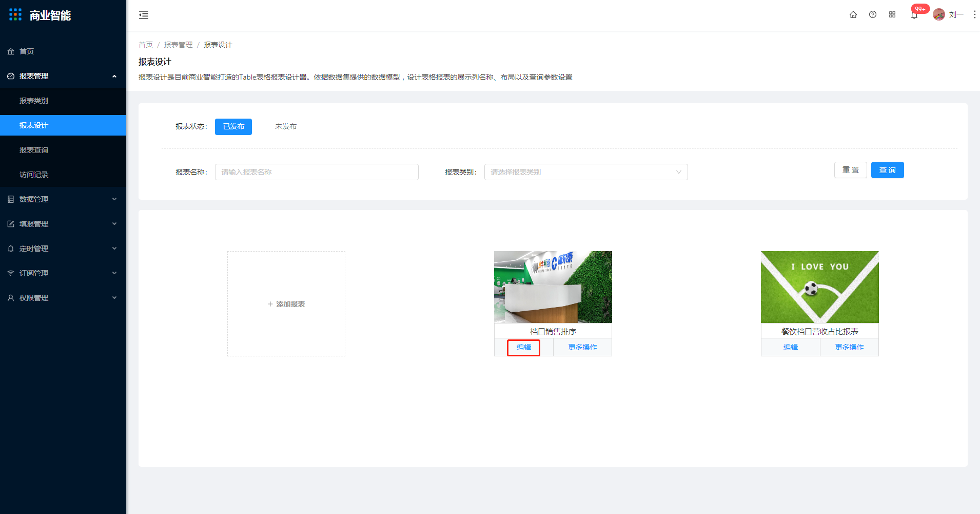Collapse the 报表管理 menu chevron
Viewport: 980px width, 514px height.
click(x=114, y=76)
